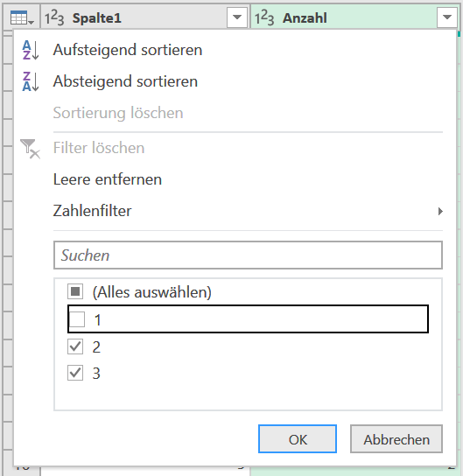Click into the Suchen search field
Viewport: 463px width, 476px height.
248,255
